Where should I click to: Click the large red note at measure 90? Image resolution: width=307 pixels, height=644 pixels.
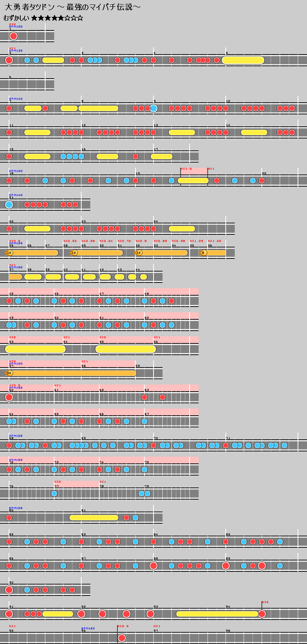tap(9, 590)
